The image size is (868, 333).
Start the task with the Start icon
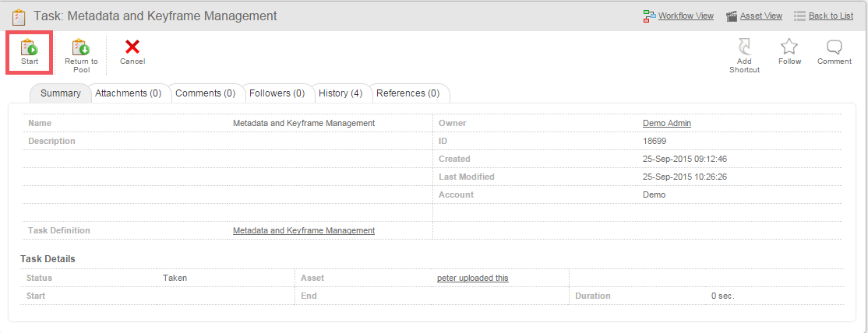tap(30, 48)
